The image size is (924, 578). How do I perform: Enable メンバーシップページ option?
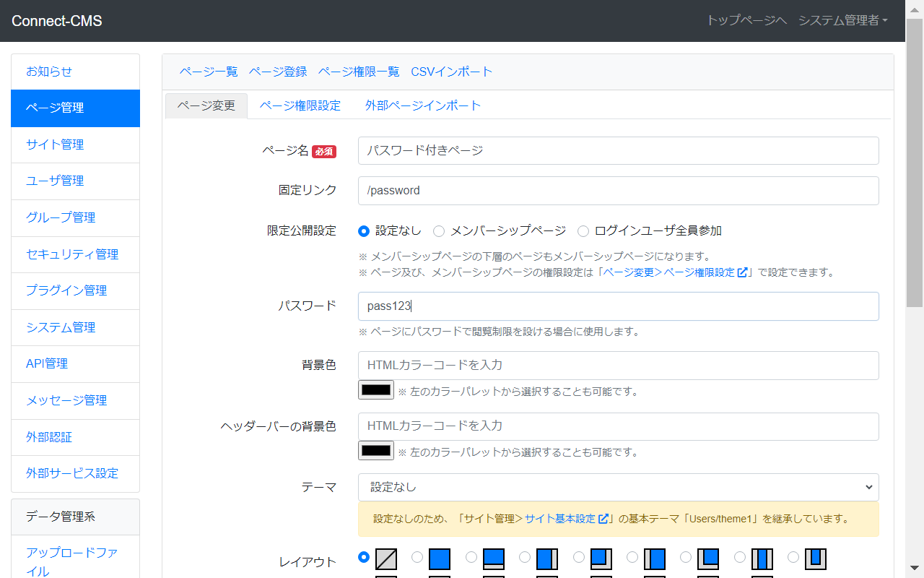coord(439,231)
